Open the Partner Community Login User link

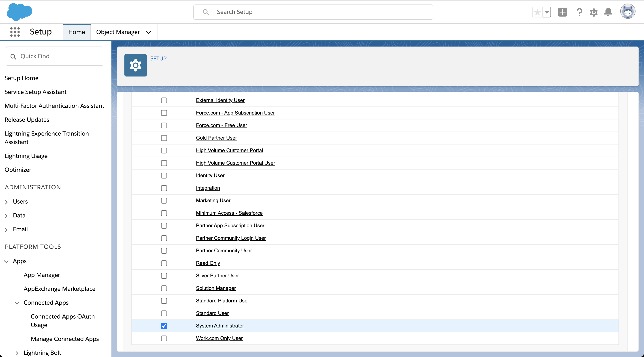[231, 238]
